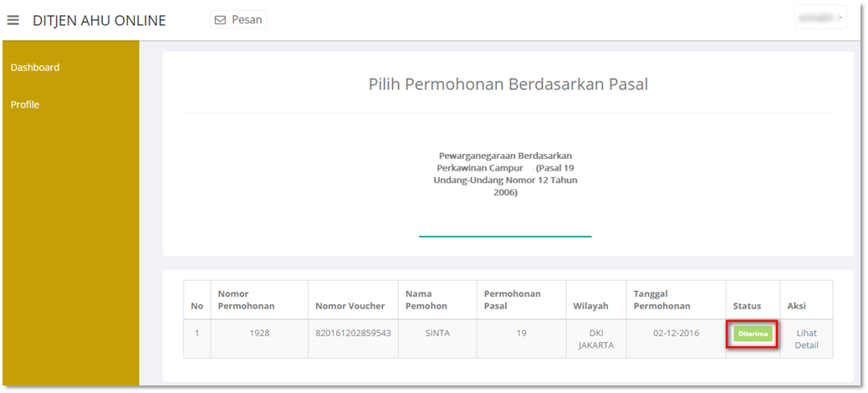Screen dimensions: 868x393
Task: Click the Wilayah column header
Action: click(590, 306)
